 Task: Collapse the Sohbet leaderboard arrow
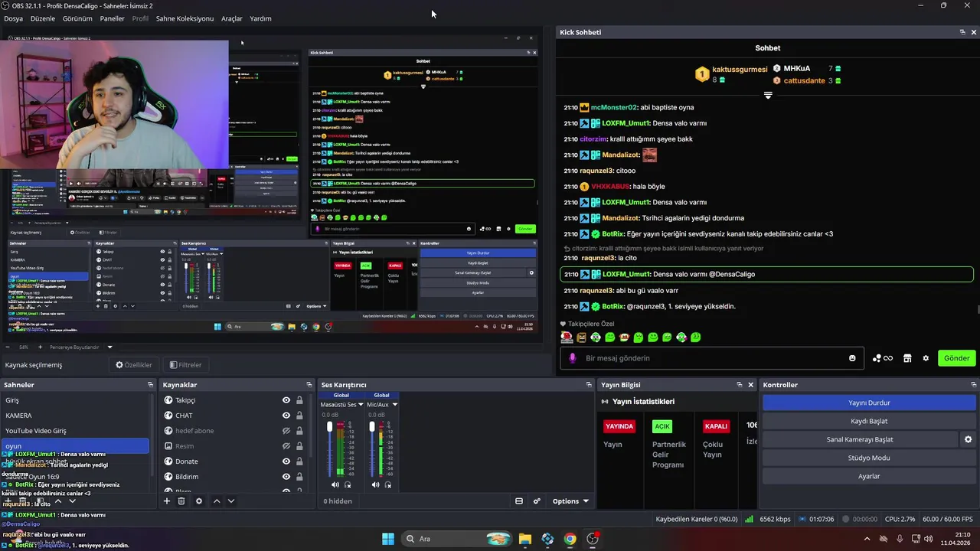click(x=768, y=96)
